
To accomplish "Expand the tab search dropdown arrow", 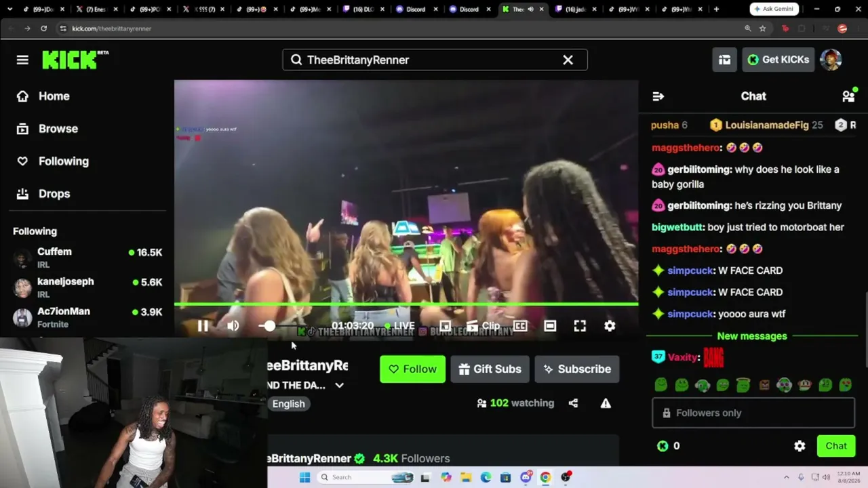I will 9,9.
